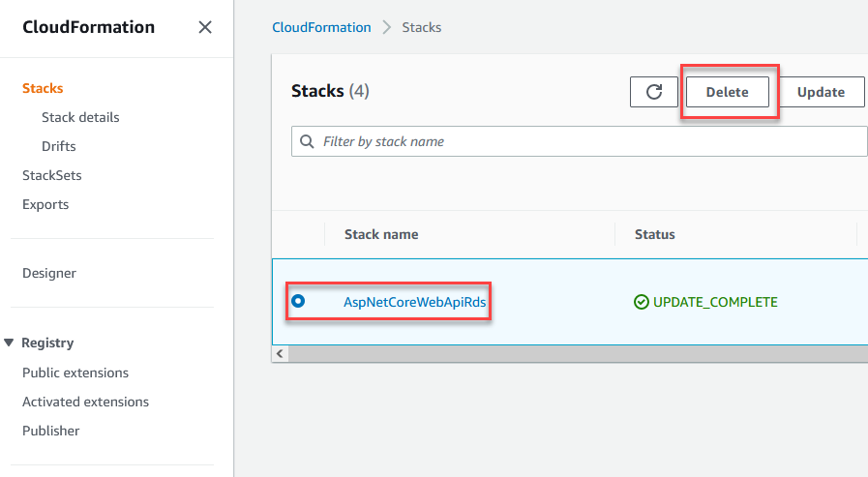This screenshot has width=868, height=477.
Task: Click the horizontal scrollbar left arrow
Action: (280, 353)
